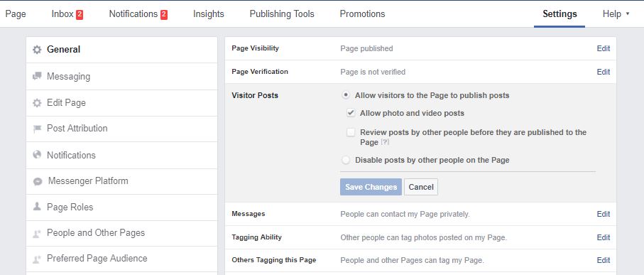Open the Publishing Tools tab
Image resolution: width=644 pixels, height=275 pixels.
[x=282, y=14]
